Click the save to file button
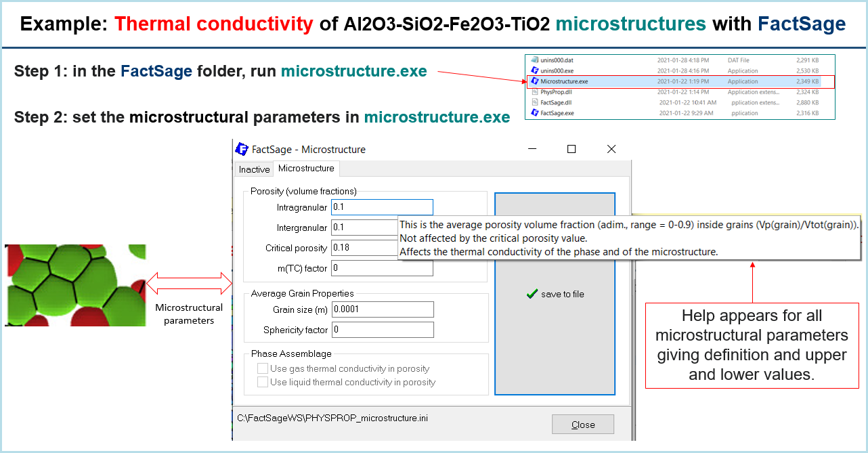868x453 pixels. [x=555, y=294]
